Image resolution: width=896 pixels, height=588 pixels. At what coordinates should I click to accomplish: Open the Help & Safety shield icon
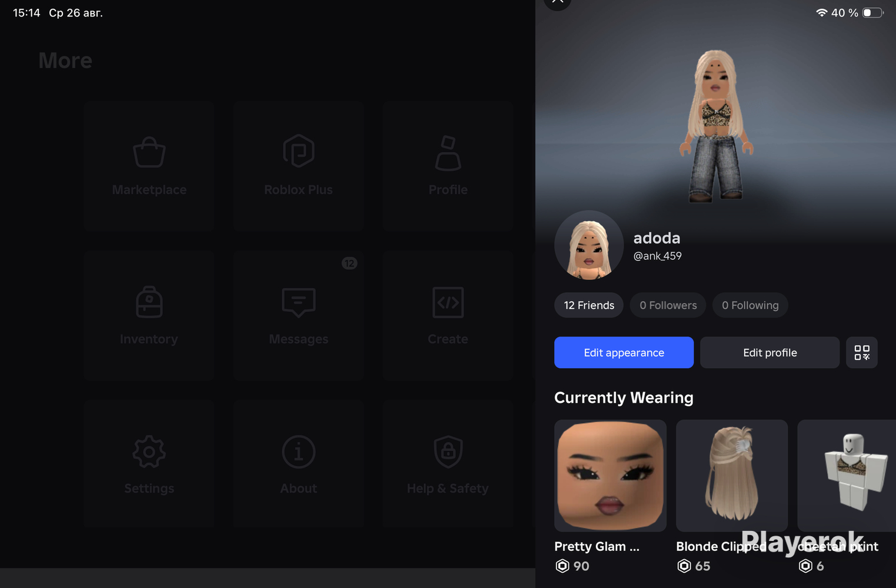tap(448, 452)
